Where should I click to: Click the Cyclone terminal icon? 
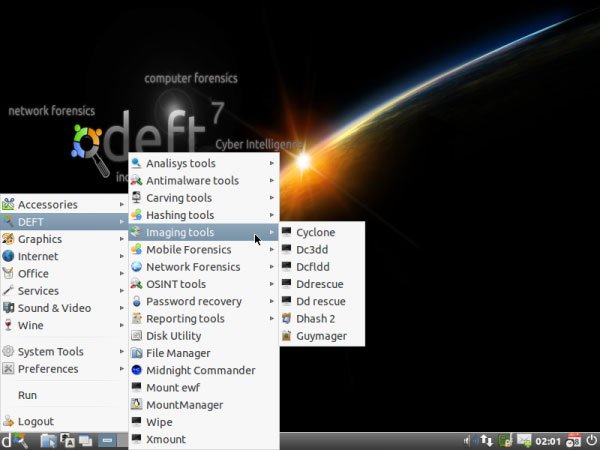286,232
